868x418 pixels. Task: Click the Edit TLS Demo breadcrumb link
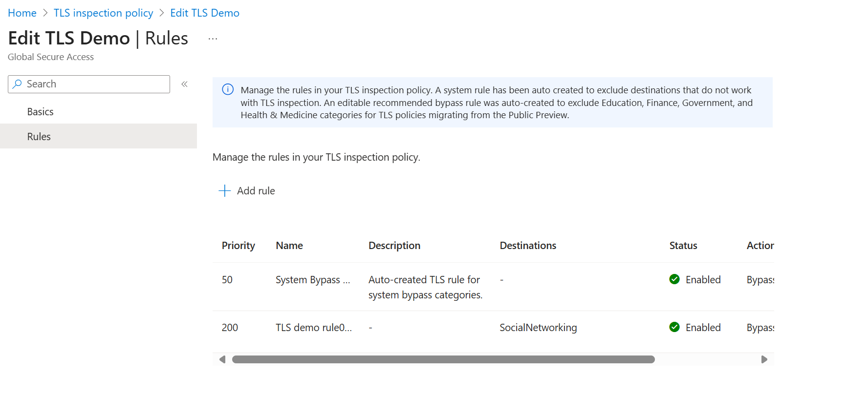point(205,13)
